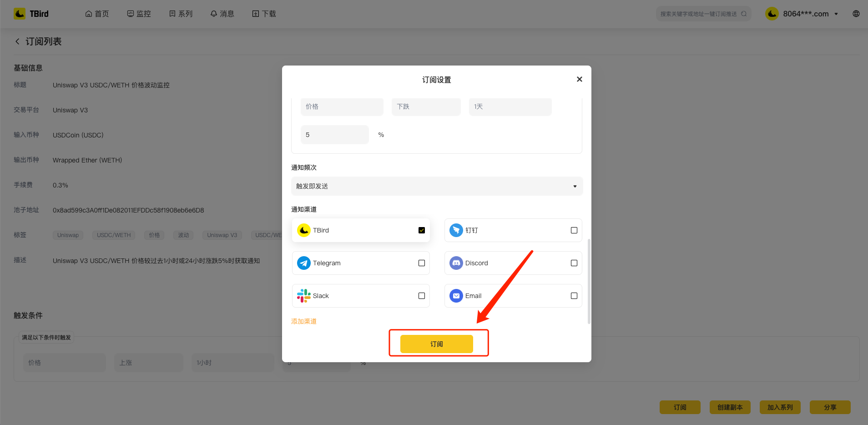Click the 添加渠道 link
This screenshot has height=425, width=868.
(x=303, y=321)
